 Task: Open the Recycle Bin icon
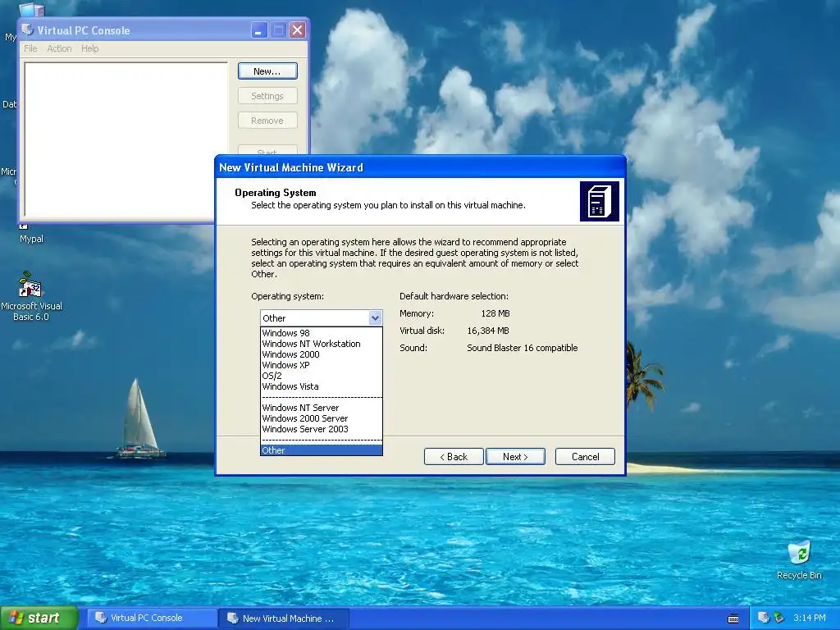click(799, 560)
